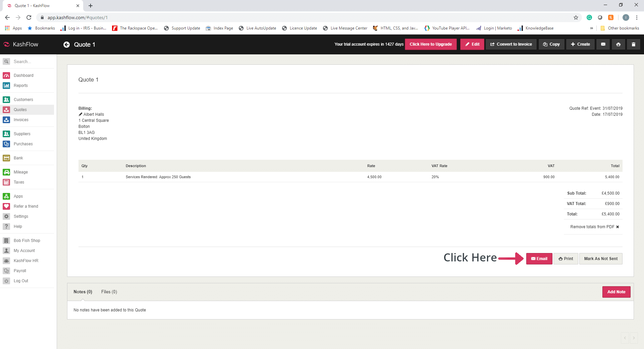Expand the Create menu in toolbar

click(580, 44)
